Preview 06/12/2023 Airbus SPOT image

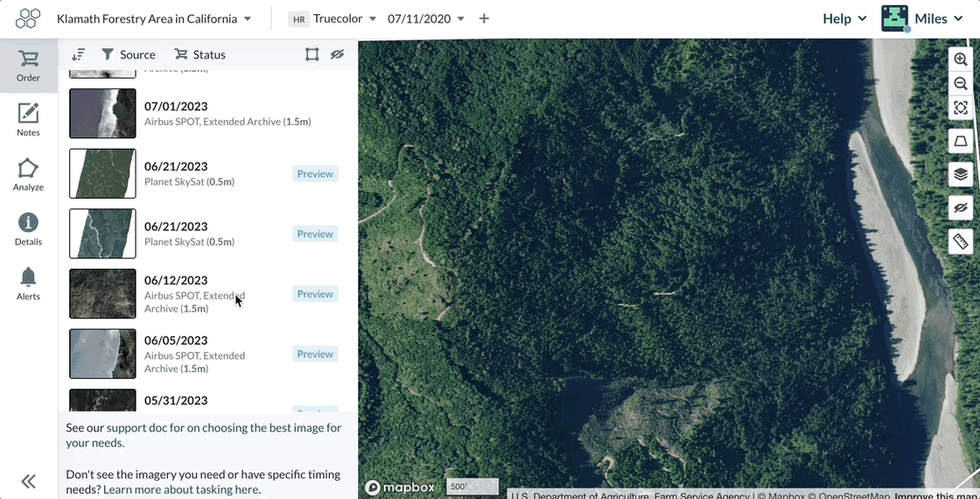tap(315, 294)
